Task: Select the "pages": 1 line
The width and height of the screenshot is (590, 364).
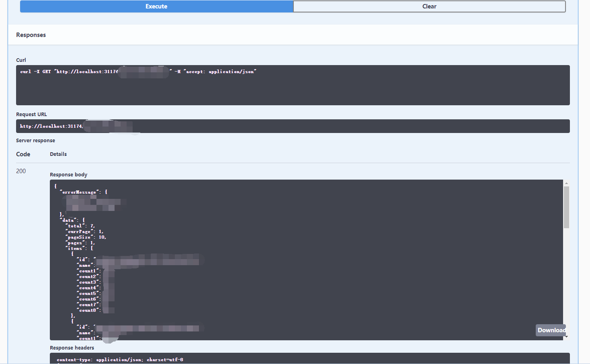Action: pyautogui.click(x=80, y=243)
